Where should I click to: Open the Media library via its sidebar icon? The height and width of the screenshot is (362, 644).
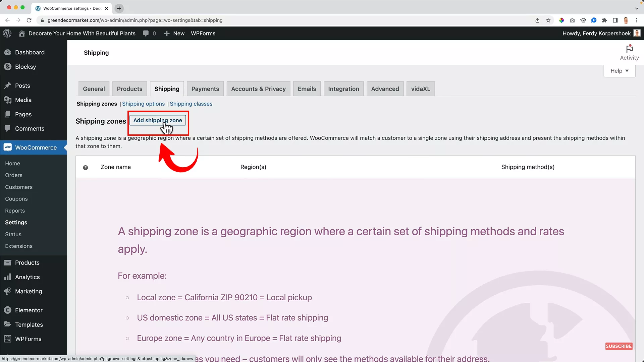(x=8, y=100)
